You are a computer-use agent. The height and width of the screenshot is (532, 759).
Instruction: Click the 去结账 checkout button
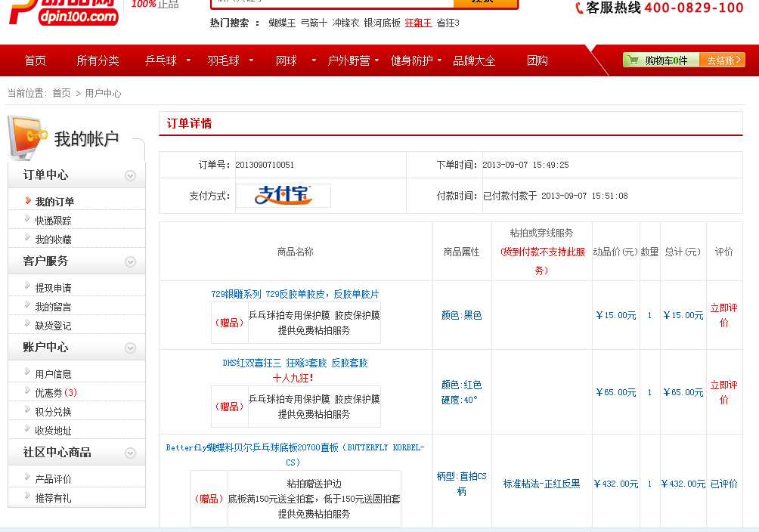coord(723,60)
